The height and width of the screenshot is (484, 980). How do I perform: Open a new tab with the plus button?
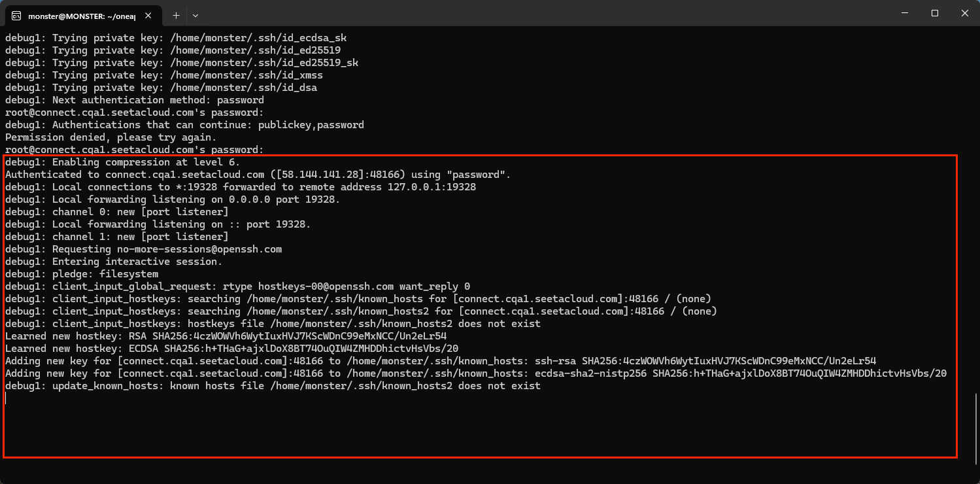point(176,15)
